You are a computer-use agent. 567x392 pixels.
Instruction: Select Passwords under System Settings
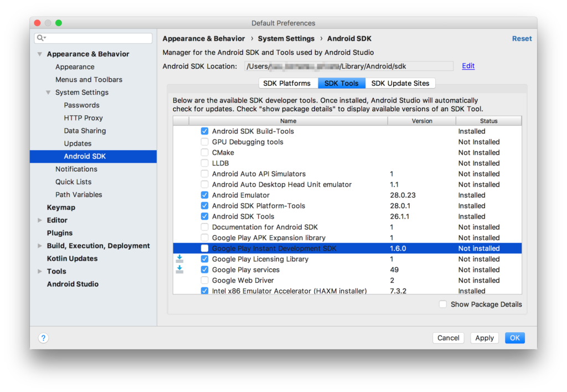pyautogui.click(x=82, y=105)
